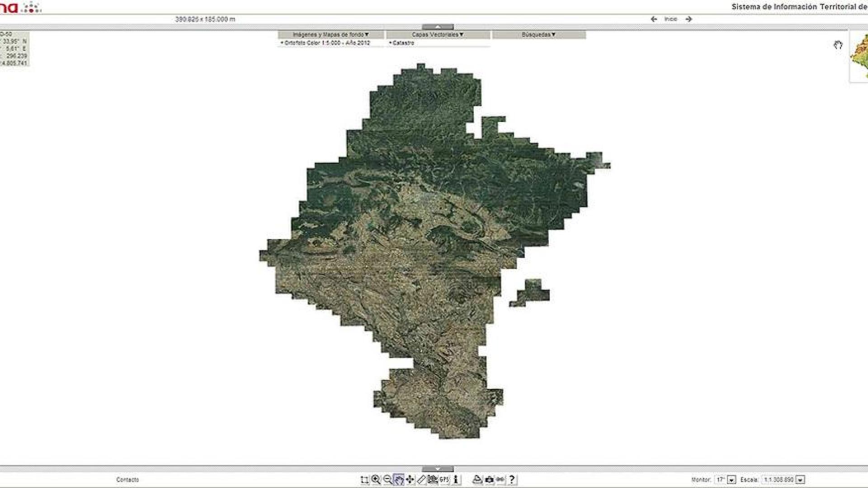Open the Imágenes y Mapas de fondo menu
This screenshot has width=868, height=488.
[331, 35]
